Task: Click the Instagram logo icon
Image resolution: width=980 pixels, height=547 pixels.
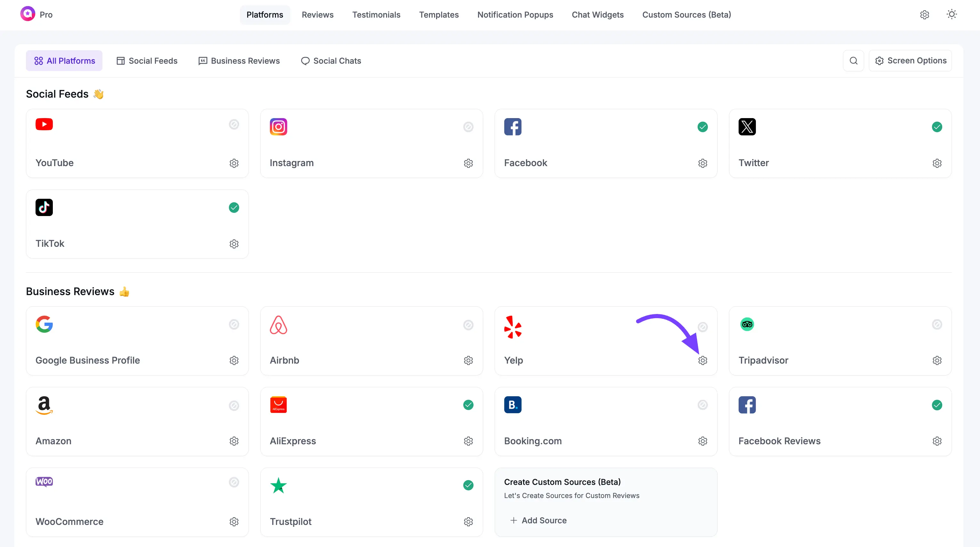Action: [278, 127]
